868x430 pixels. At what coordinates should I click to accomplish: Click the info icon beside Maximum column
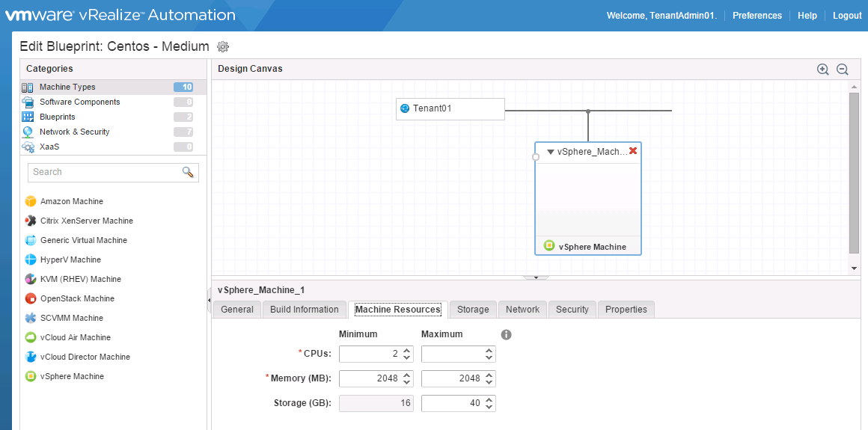(x=506, y=335)
